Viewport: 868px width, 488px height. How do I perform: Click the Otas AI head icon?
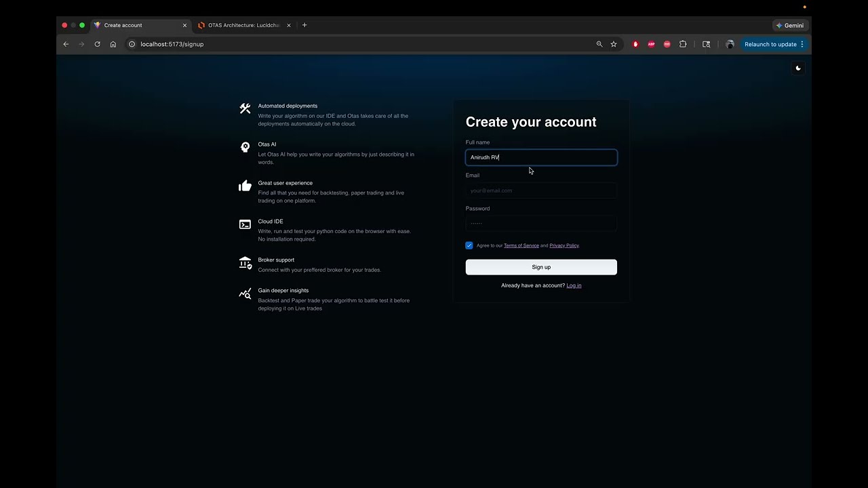pos(245,147)
